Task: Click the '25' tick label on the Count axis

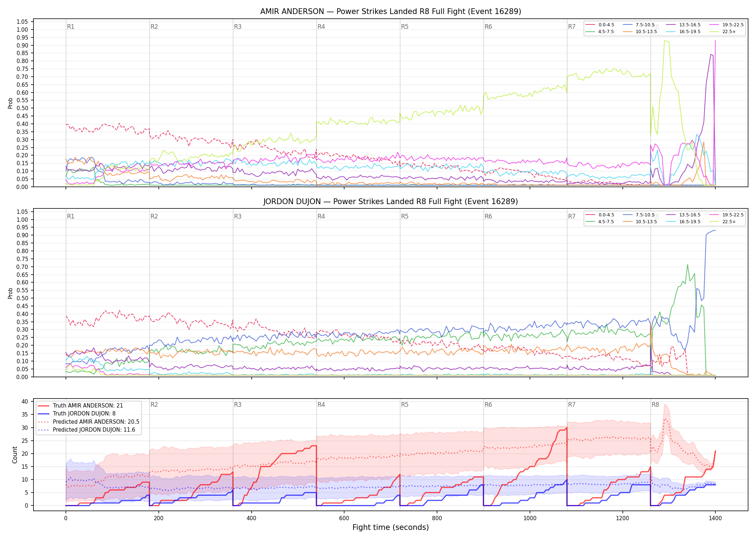Action: (25, 441)
